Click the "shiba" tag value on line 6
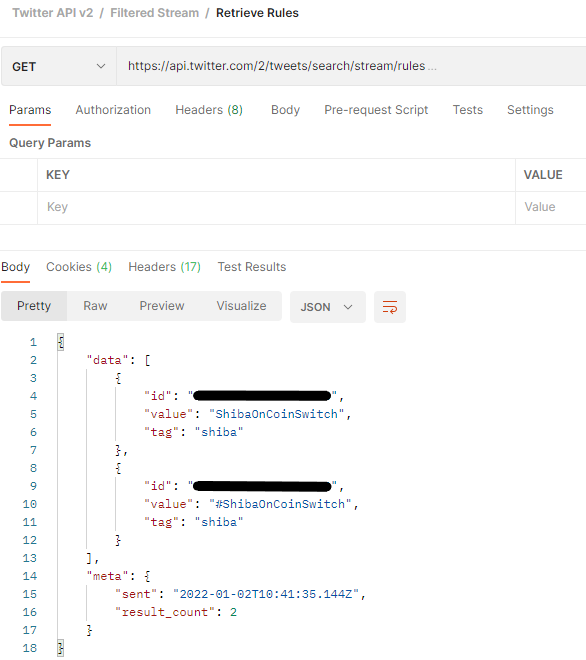 [x=219, y=432]
